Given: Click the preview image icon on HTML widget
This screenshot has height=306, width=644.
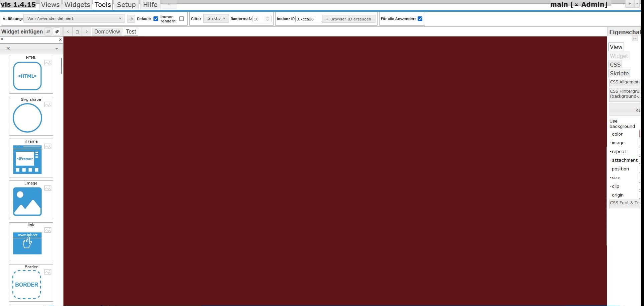Looking at the screenshot, I should pos(48,63).
